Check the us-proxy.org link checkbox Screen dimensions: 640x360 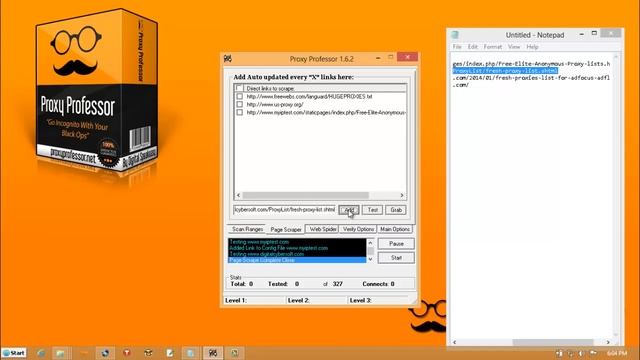click(x=240, y=104)
